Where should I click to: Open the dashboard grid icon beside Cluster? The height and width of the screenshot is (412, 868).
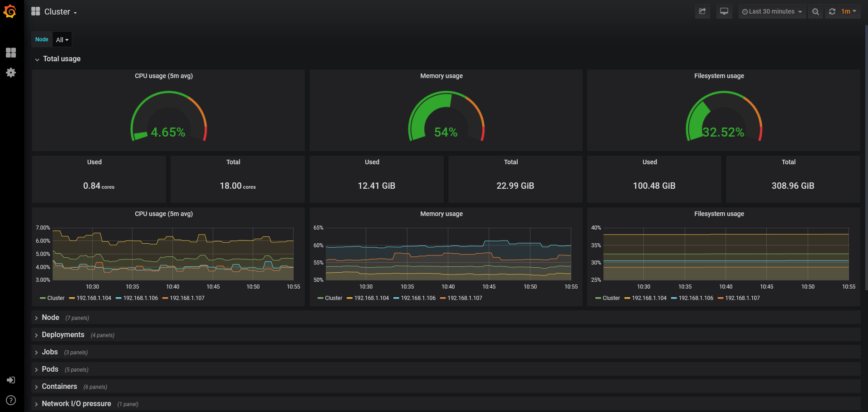pos(35,11)
